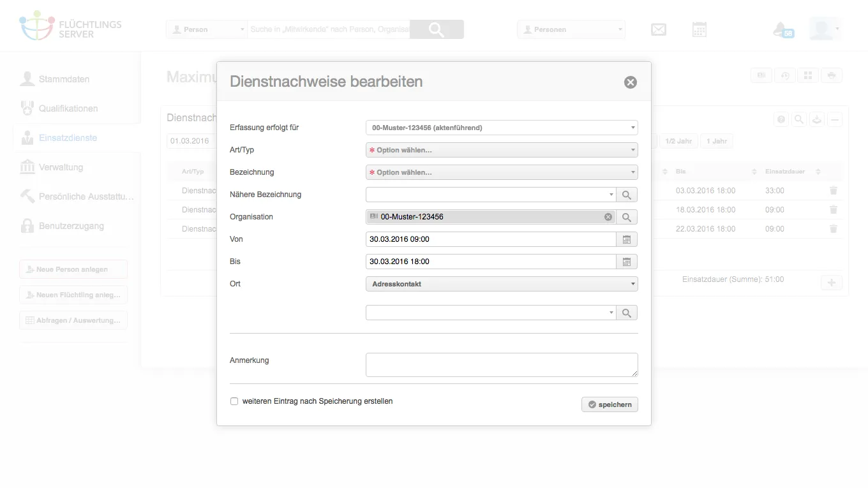The width and height of the screenshot is (868, 488).
Task: Open the calendar icon in header
Action: coord(700,29)
